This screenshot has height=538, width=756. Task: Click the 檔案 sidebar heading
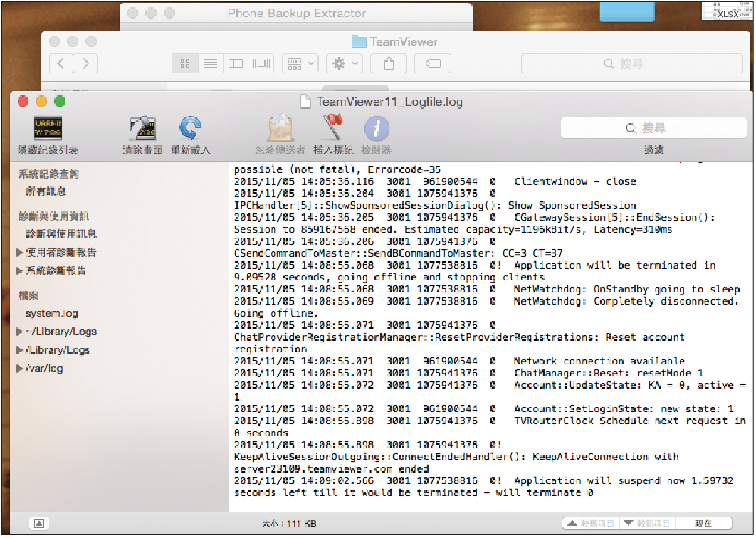[x=28, y=295]
